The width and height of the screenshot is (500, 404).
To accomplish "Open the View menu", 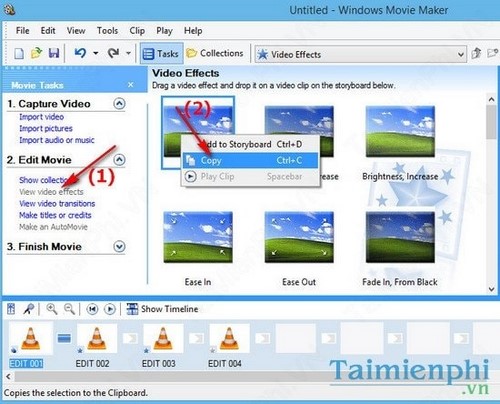I will coord(76,31).
